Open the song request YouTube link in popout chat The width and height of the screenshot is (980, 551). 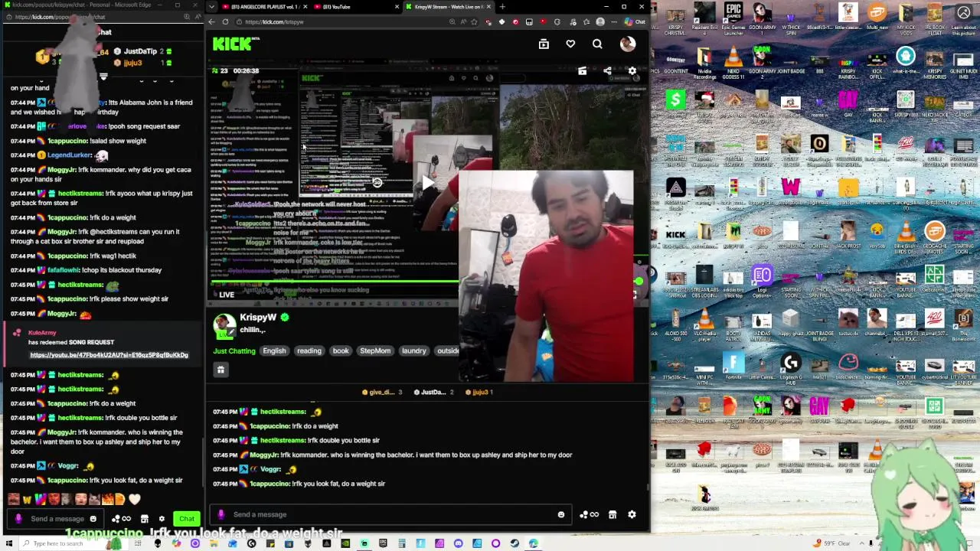[x=109, y=355]
